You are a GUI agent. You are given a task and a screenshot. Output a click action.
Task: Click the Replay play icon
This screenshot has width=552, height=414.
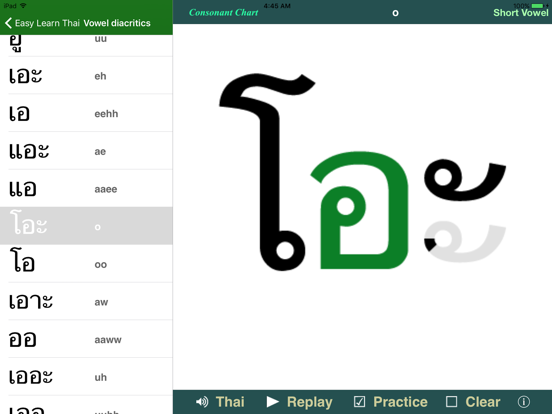(x=272, y=402)
